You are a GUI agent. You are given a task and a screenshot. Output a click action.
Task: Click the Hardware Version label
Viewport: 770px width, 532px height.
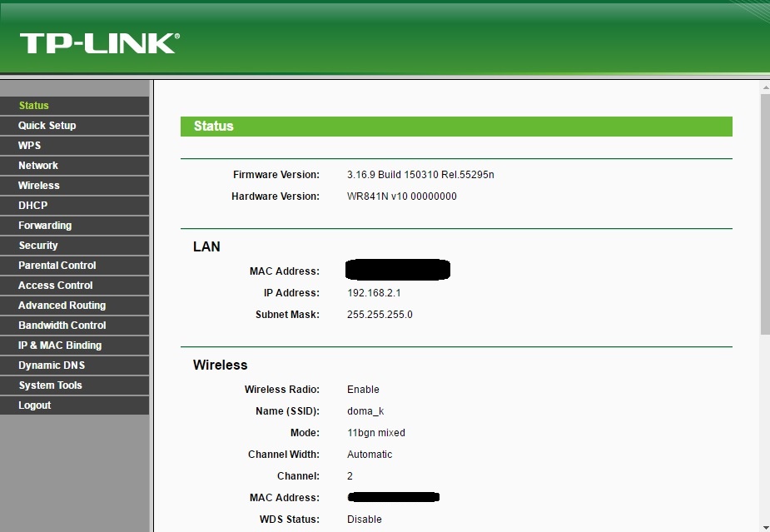tap(276, 196)
